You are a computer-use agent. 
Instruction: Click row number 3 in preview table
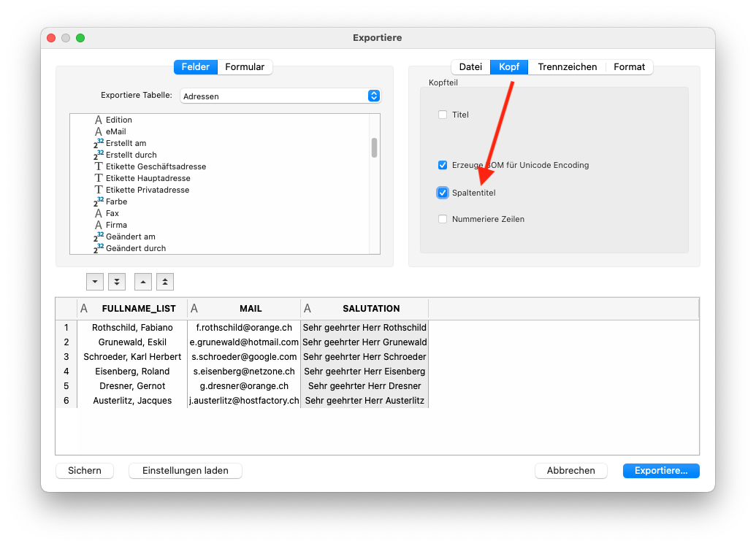66,357
